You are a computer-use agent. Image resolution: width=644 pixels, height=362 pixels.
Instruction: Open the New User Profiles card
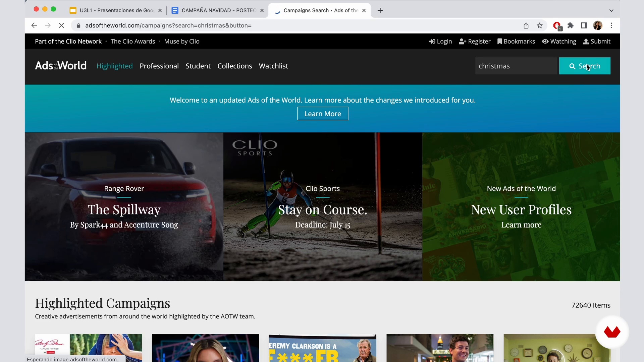[521, 207]
